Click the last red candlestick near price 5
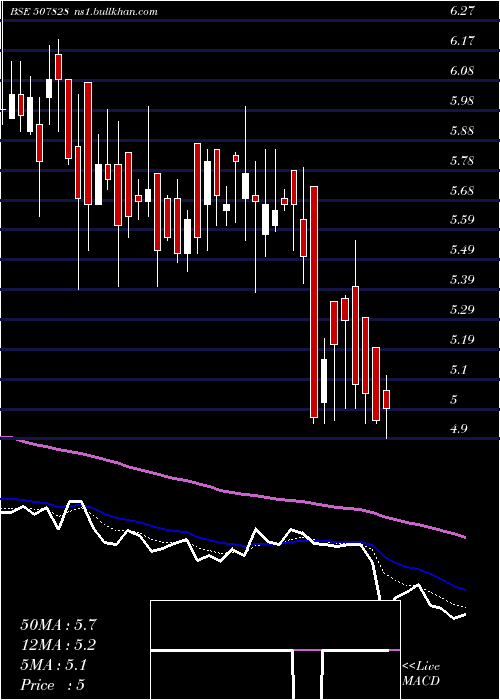The width and height of the screenshot is (500, 700). [x=387, y=399]
